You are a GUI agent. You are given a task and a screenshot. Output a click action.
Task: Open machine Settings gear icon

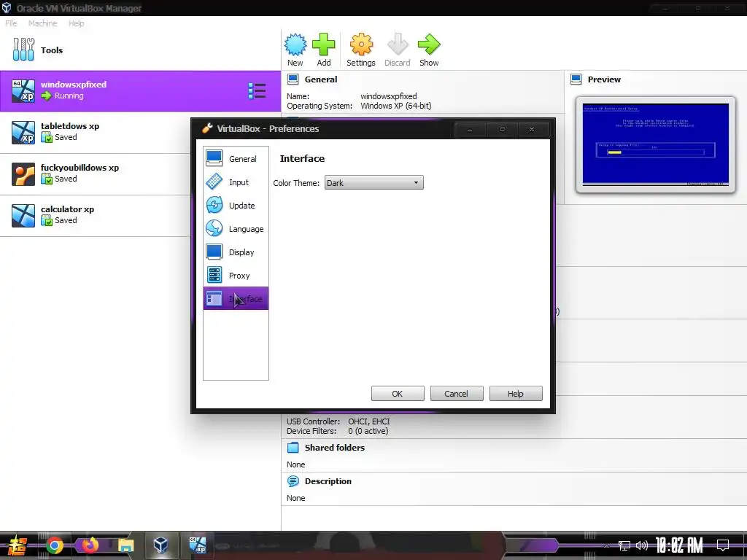coord(361,50)
